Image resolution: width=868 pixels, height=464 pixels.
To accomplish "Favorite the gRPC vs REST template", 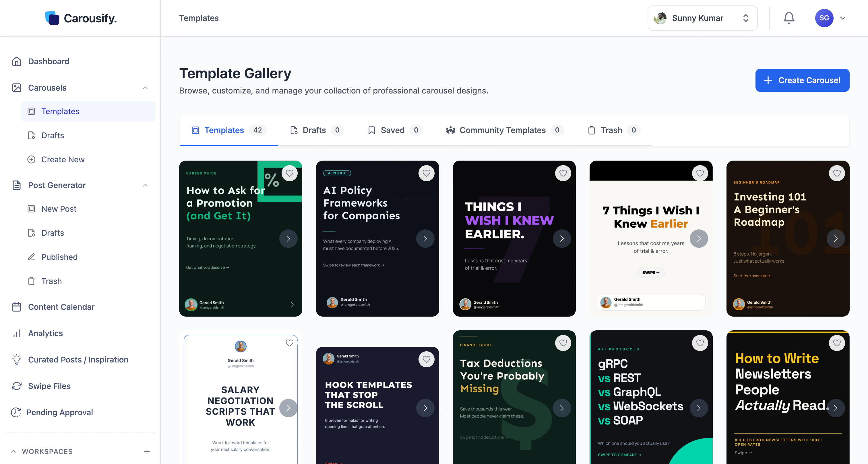I will tap(700, 343).
